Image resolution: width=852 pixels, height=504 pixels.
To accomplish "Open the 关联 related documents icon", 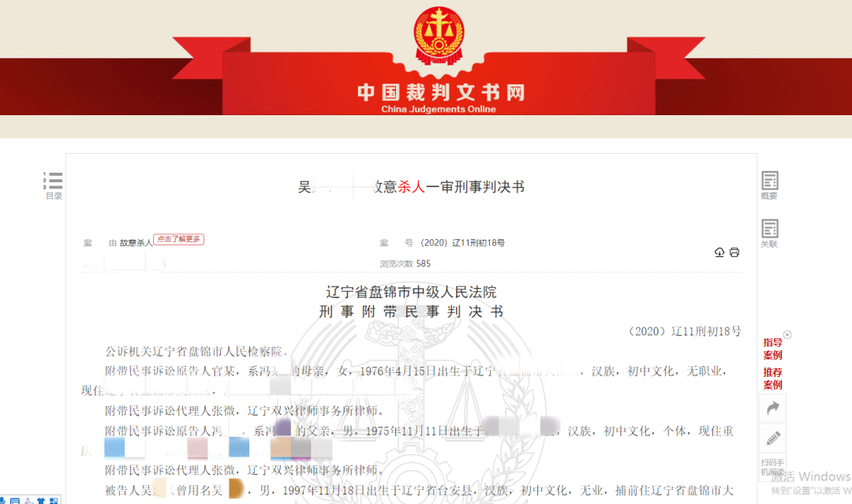I will pos(769,233).
